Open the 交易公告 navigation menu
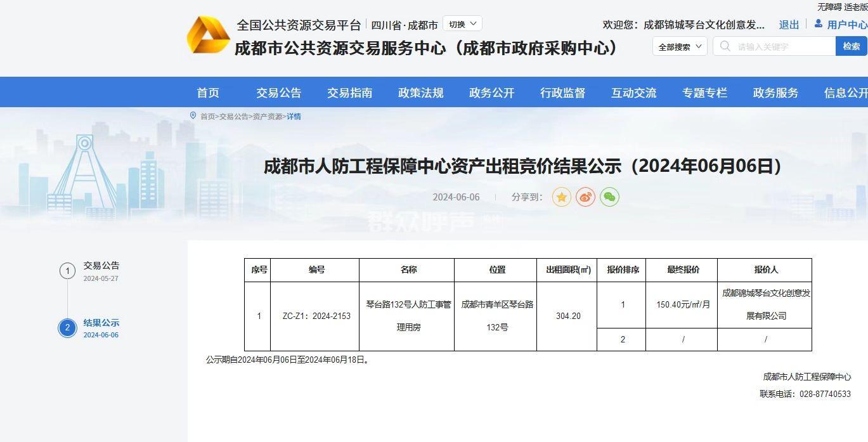This screenshot has width=868, height=442. click(278, 93)
